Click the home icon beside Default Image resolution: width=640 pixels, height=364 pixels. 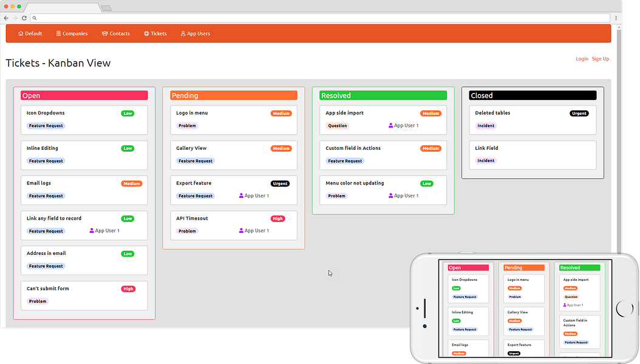tap(21, 34)
